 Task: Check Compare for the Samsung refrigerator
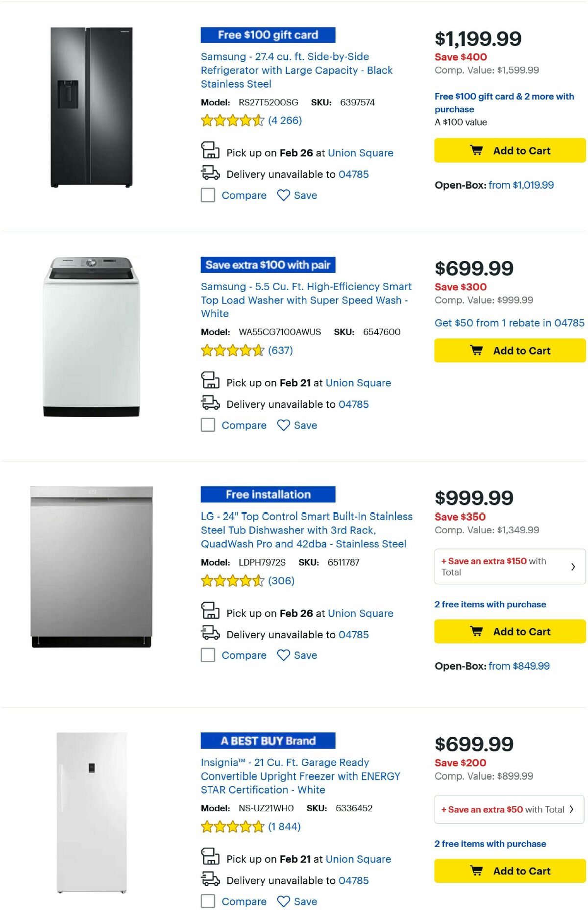pos(208,195)
